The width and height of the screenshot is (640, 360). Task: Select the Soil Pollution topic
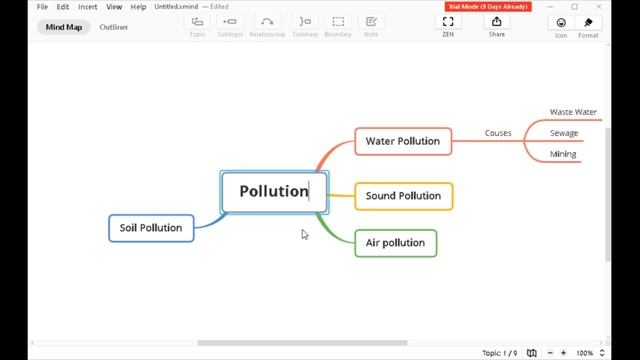tap(151, 228)
